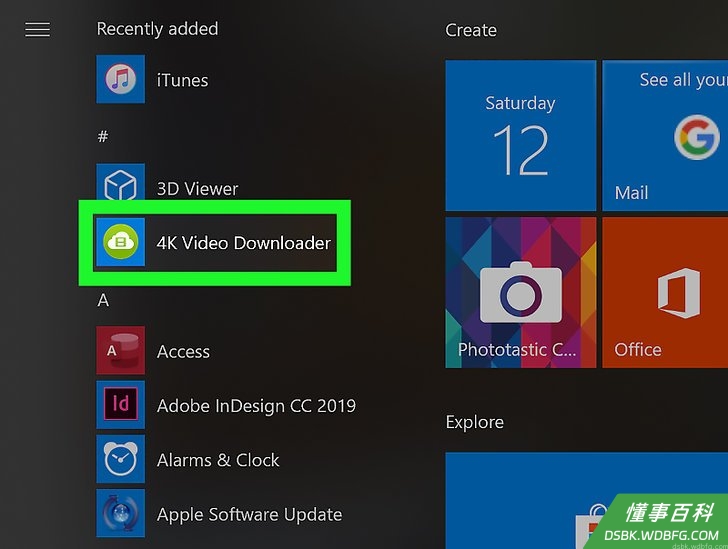Screen dimensions: 728x549
Task: Open the Saturday 12 calendar tile
Action: 520,135
